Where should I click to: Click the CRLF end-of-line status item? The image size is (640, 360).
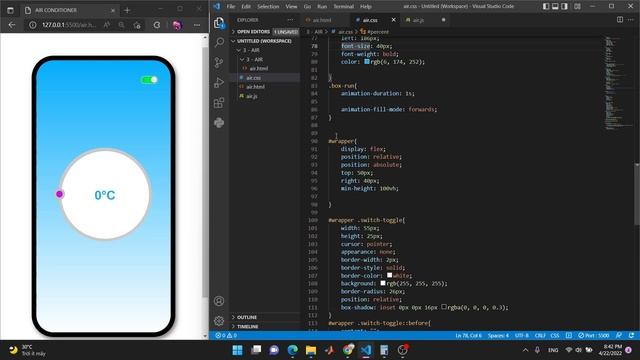[540, 336]
